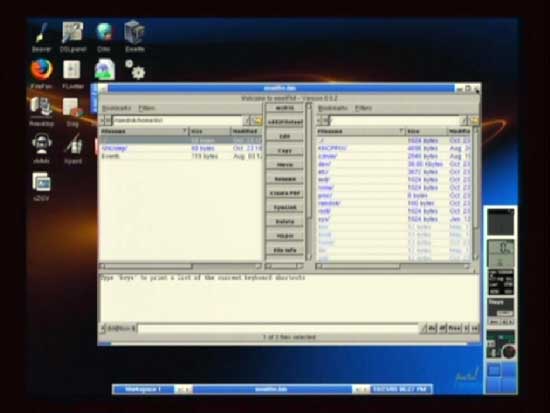Screen dimensions: 550x413
Task: Open the Xpaint desktop icon
Action: [73, 149]
